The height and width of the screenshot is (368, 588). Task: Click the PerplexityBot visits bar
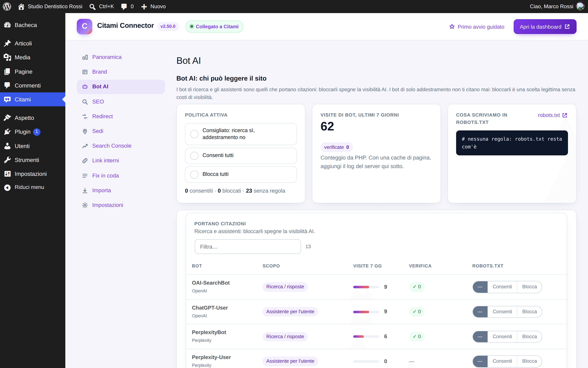pos(366,337)
